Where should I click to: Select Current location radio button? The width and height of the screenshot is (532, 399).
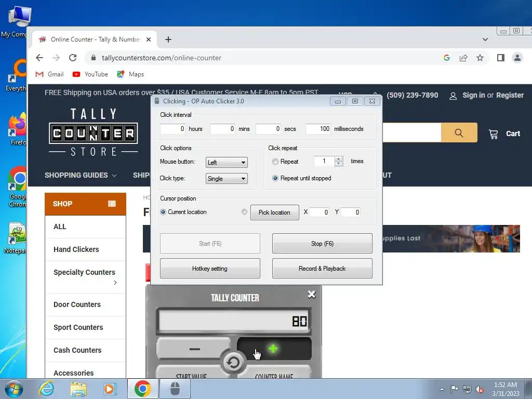click(163, 212)
